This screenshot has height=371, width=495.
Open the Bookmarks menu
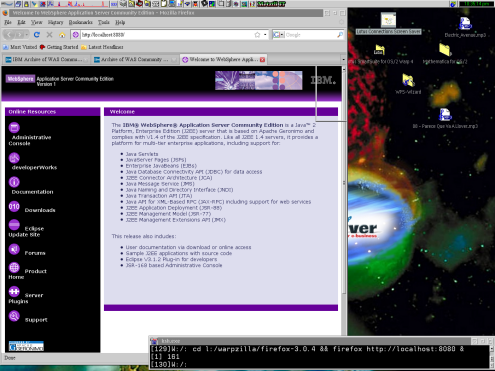(80, 22)
